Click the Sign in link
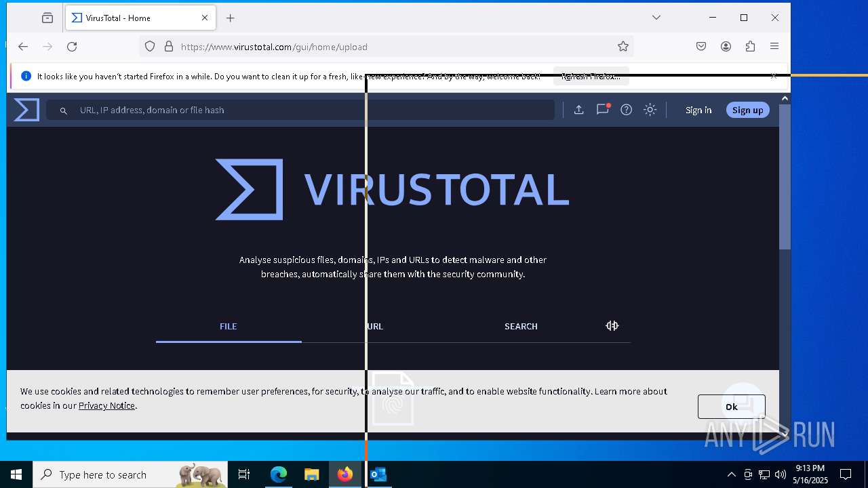868x488 pixels. [x=698, y=110]
